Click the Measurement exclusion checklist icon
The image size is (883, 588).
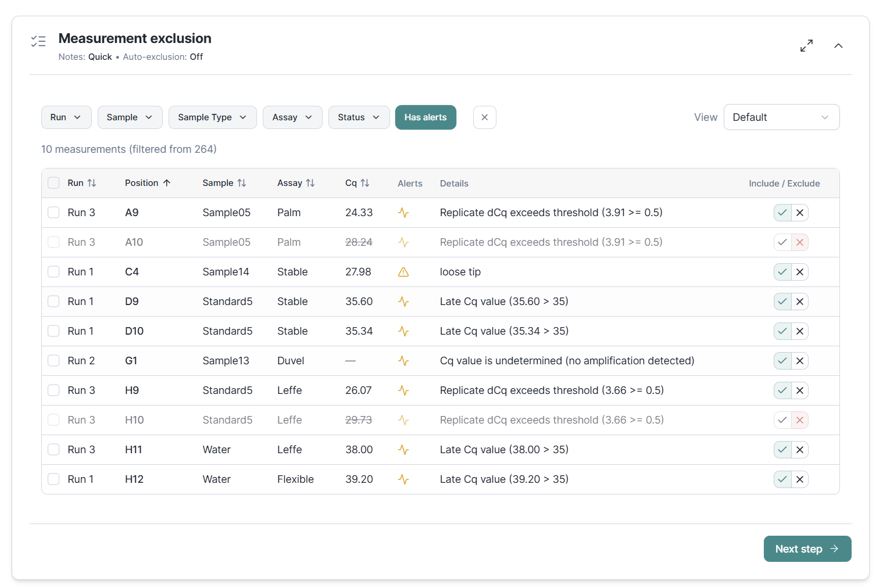click(x=38, y=41)
